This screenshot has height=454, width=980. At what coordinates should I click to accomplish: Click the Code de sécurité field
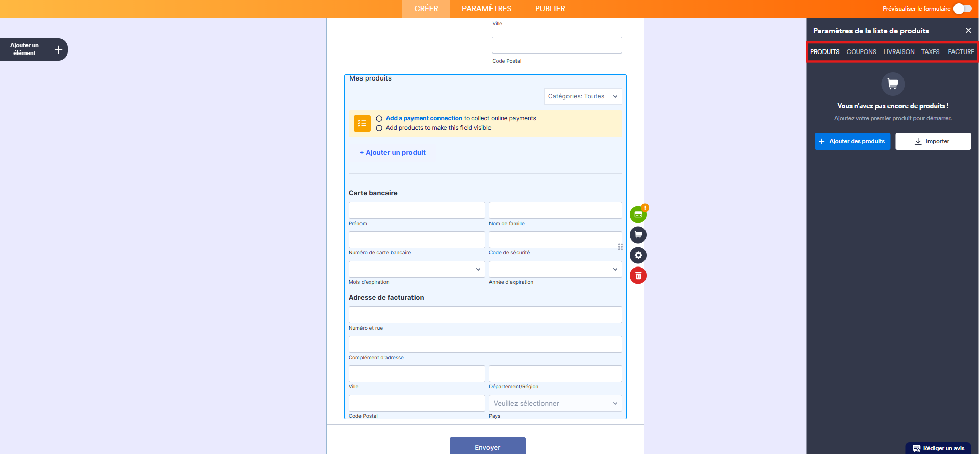(x=555, y=239)
